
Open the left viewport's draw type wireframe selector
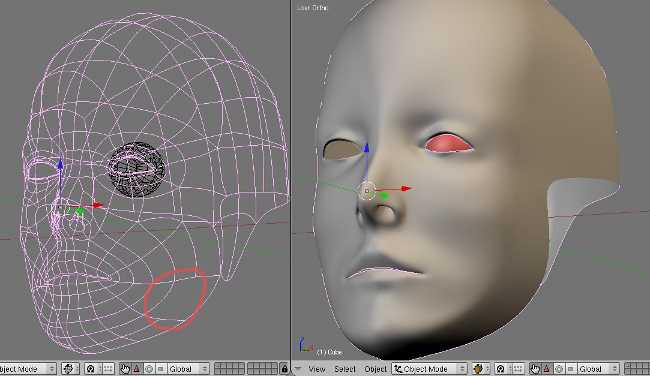click(x=70, y=369)
